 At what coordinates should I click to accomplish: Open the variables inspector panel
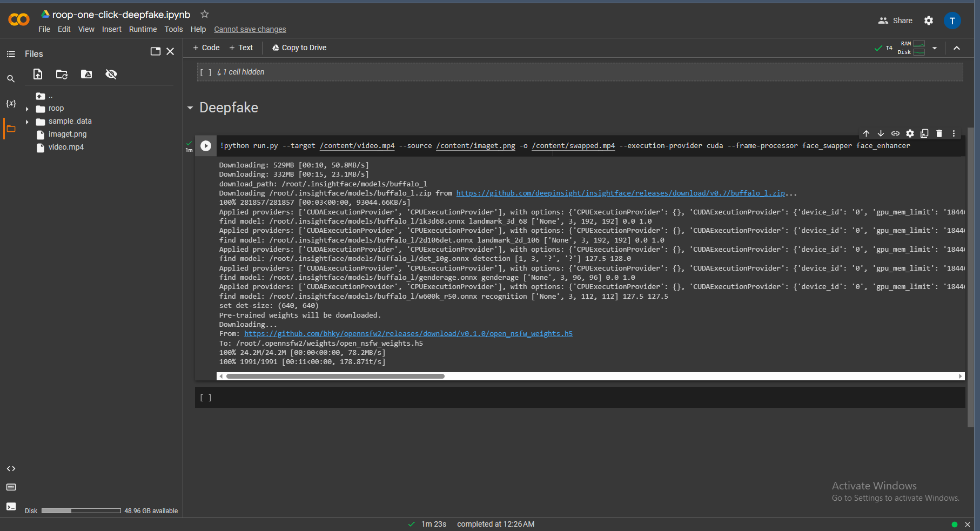coord(11,103)
